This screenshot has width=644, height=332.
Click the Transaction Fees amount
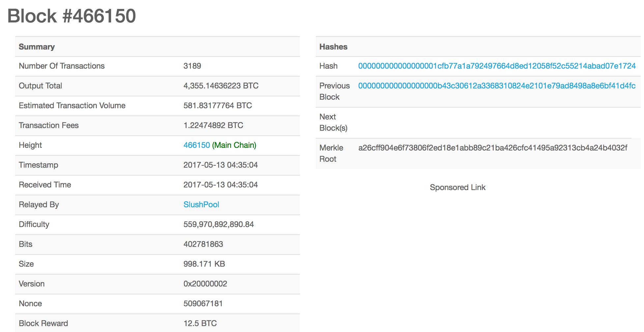[213, 125]
